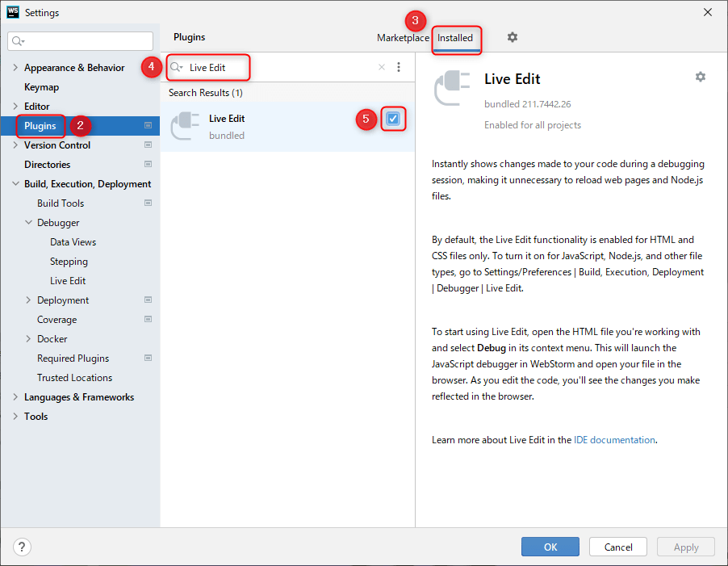
Task: Click the plugin search magnifier icon
Action: (x=177, y=67)
